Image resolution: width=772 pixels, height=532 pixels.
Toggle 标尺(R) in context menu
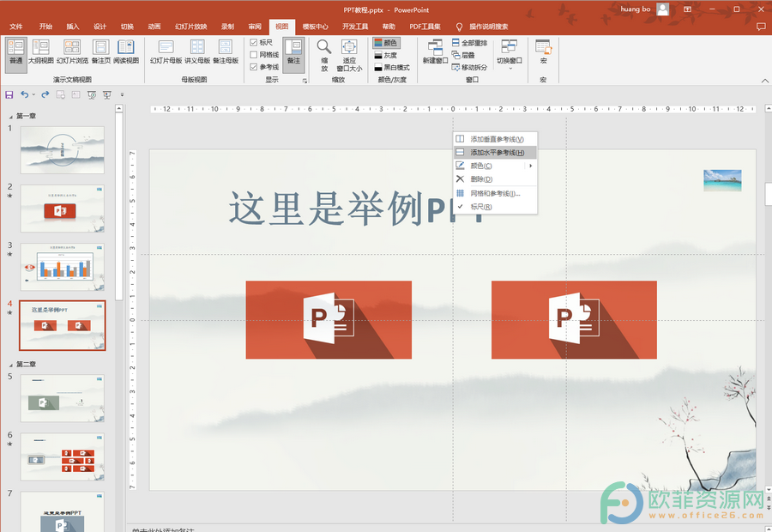(x=495, y=207)
